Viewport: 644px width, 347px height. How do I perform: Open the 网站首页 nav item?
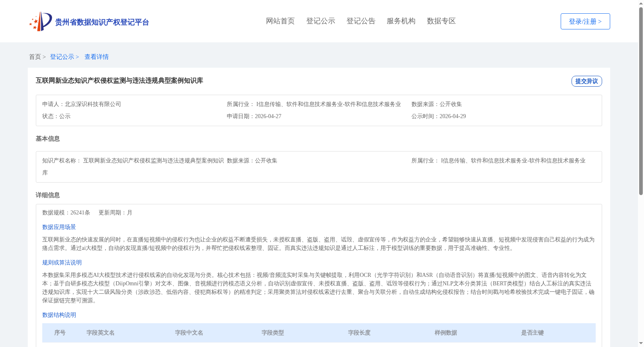[x=281, y=21]
